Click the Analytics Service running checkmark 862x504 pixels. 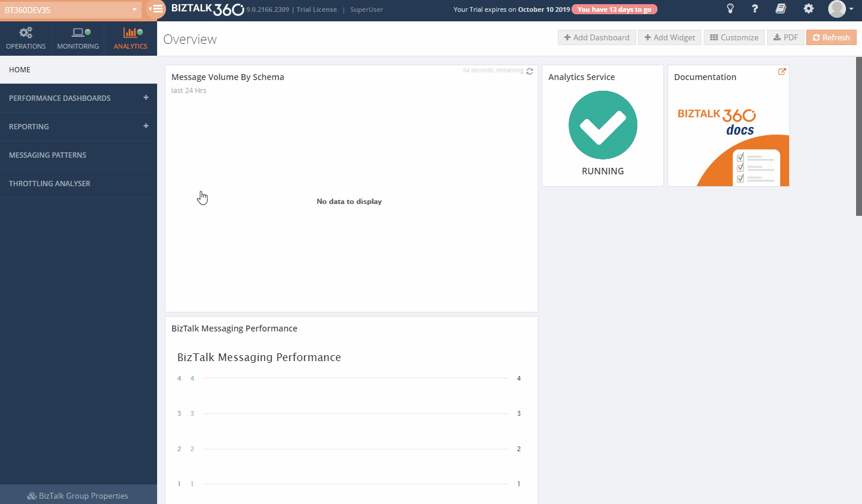point(602,125)
